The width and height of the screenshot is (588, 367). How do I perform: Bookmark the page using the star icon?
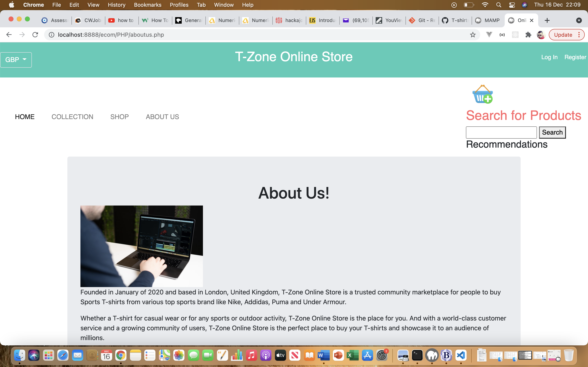[473, 35]
